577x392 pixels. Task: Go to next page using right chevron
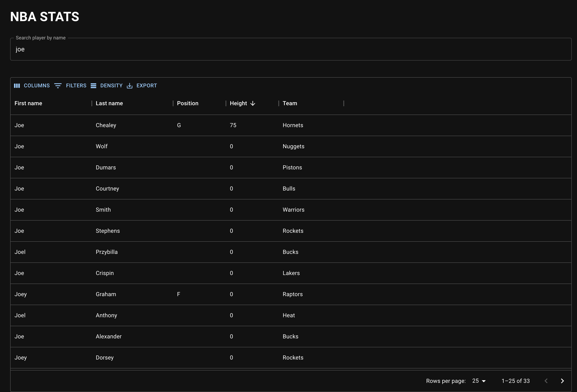(562, 381)
